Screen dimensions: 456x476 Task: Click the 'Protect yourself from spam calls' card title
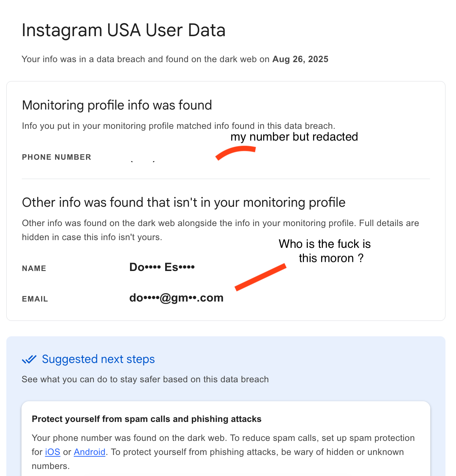146,419
